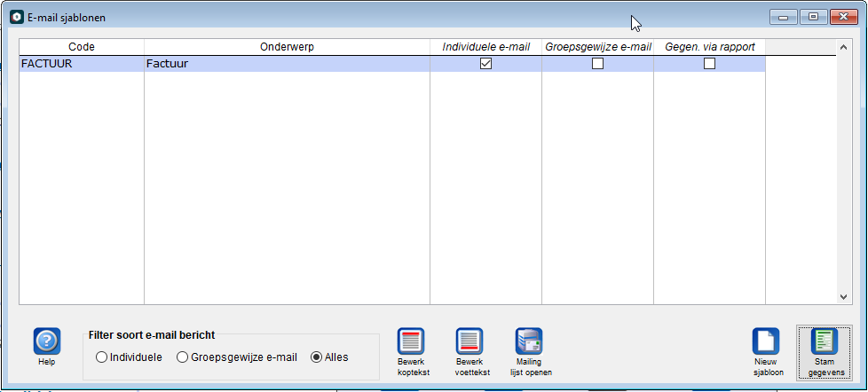
Task: Select the FACTUUR code cell
Action: 82,64
